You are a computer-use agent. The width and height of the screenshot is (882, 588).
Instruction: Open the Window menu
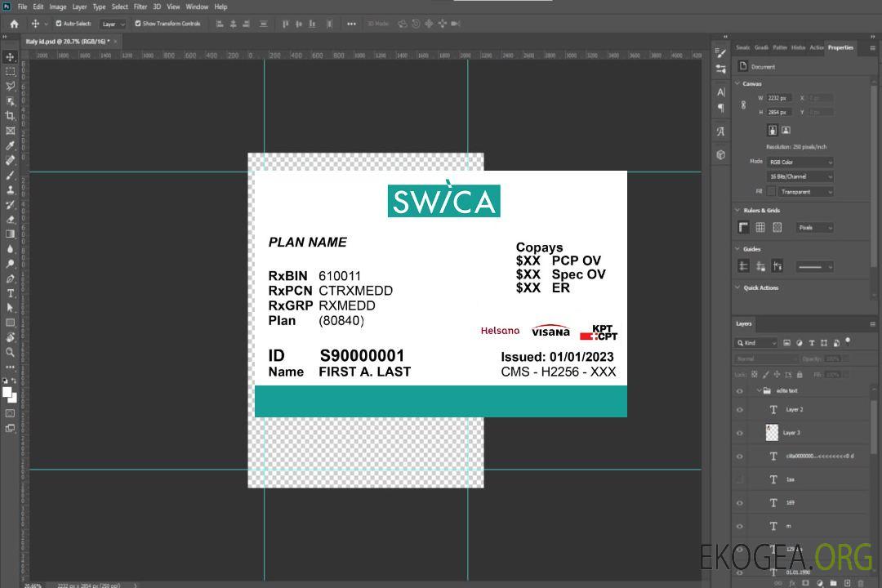[197, 7]
